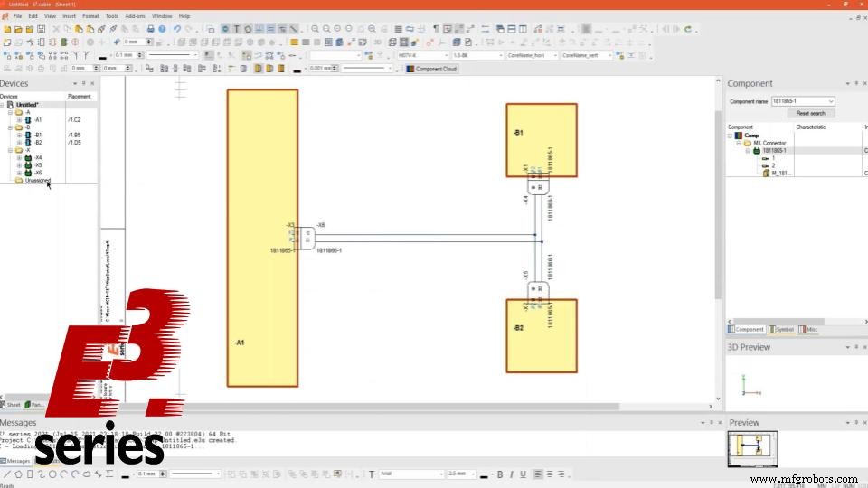Open the CoreName_hori dropdown
Viewport: 868px width, 488px height.
point(553,55)
